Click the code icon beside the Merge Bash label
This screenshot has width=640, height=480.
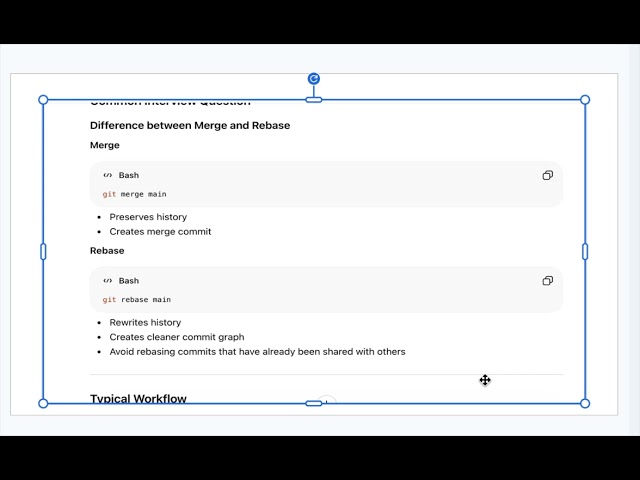tap(108, 175)
